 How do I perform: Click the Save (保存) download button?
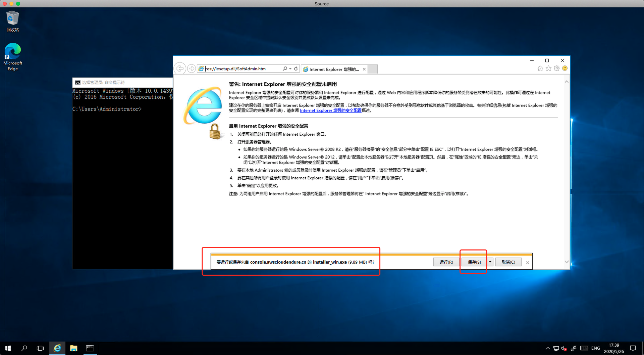click(x=474, y=262)
